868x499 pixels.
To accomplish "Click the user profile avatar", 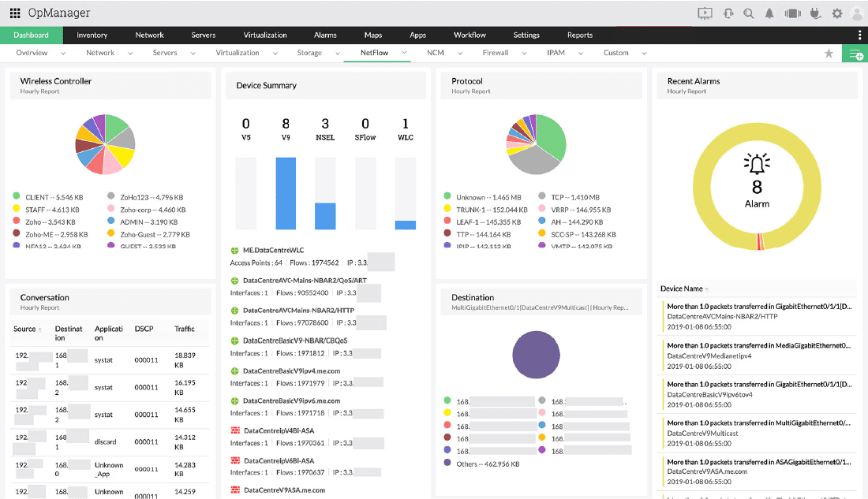I will point(857,13).
